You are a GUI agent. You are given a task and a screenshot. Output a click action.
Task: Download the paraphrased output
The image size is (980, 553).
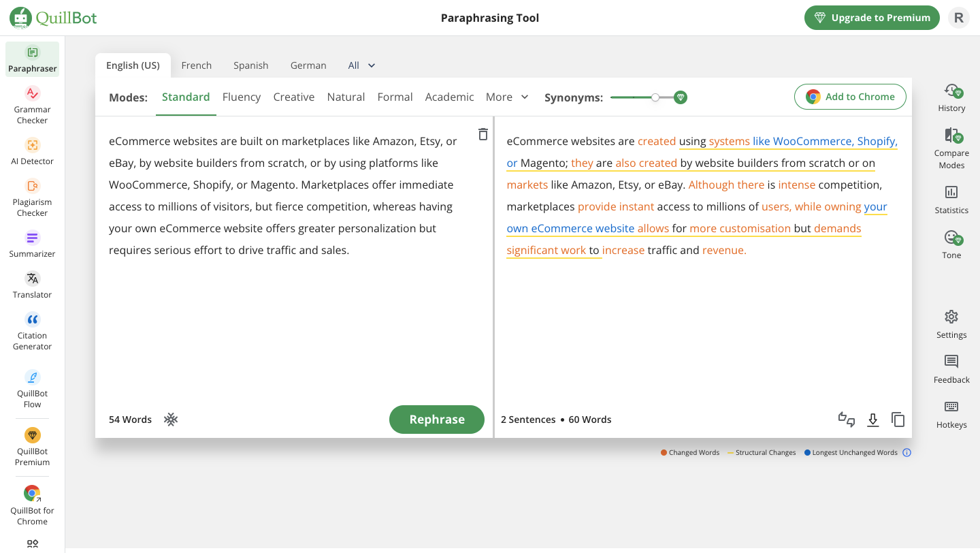click(x=873, y=420)
